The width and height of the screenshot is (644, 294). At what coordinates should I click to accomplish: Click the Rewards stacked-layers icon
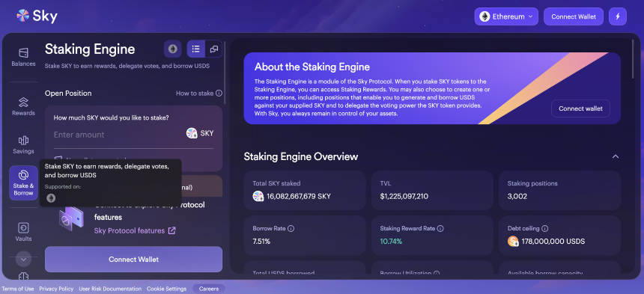(23, 102)
